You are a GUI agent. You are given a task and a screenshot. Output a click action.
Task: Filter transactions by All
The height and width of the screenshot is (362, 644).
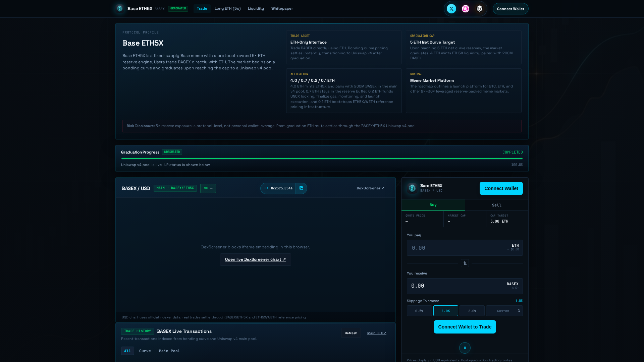click(x=127, y=351)
